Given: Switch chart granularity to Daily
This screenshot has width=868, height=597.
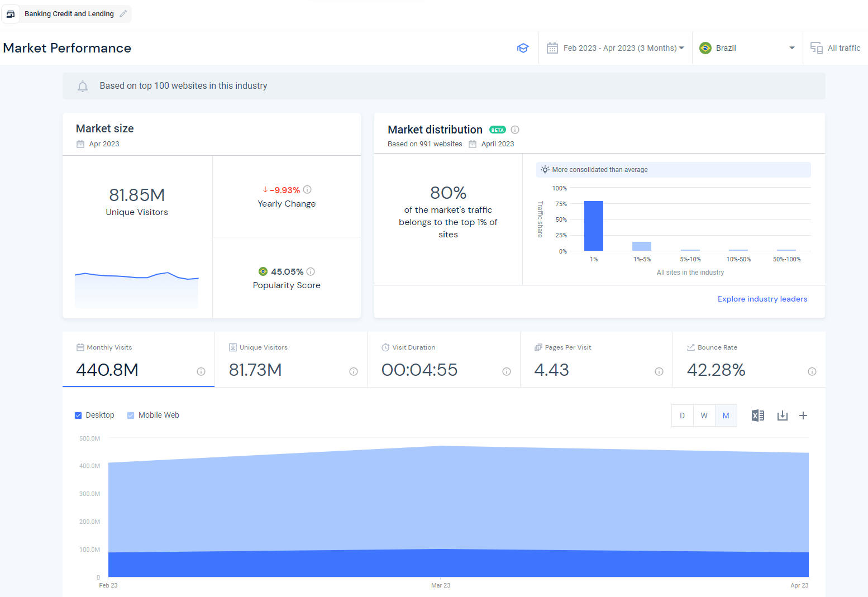Looking at the screenshot, I should pos(682,415).
